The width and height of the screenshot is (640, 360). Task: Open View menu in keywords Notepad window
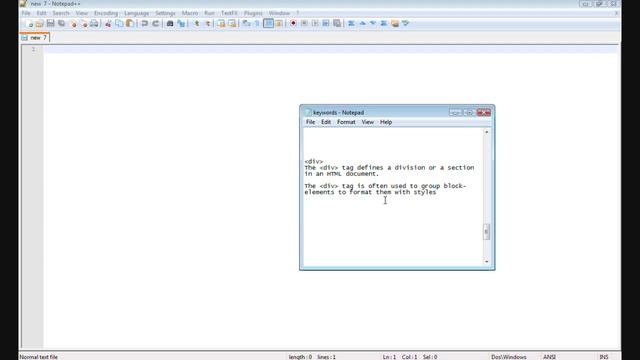(x=367, y=122)
